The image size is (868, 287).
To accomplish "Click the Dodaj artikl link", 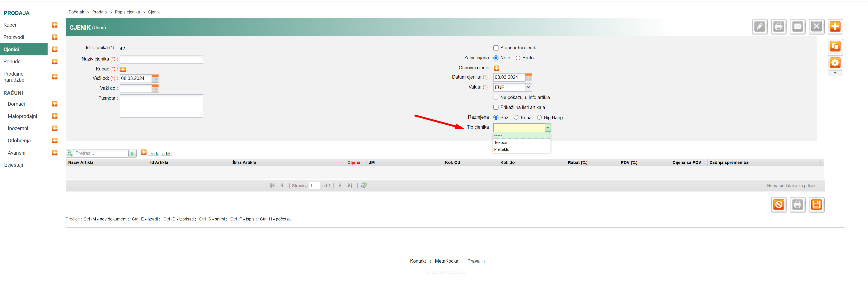I will (x=160, y=154).
